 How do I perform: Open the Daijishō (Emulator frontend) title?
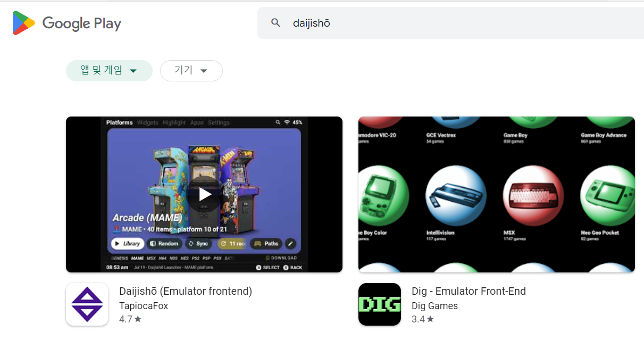(x=186, y=291)
